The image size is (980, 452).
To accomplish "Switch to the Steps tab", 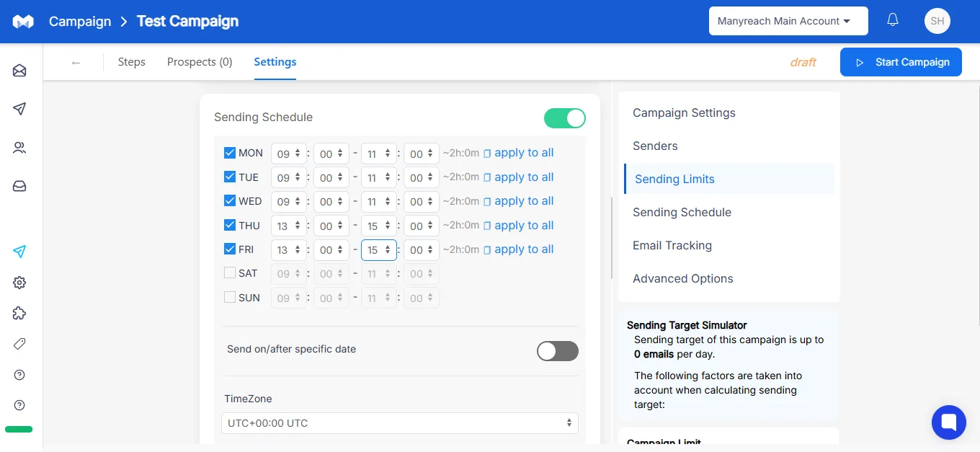I will click(x=132, y=62).
